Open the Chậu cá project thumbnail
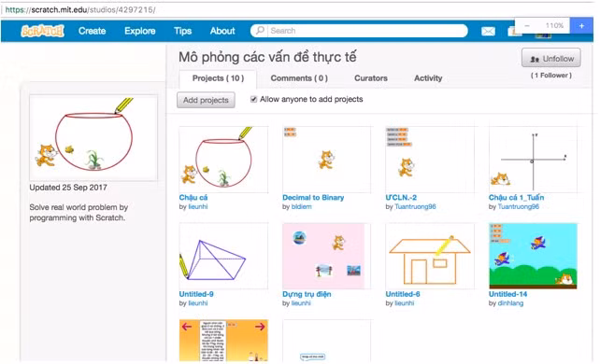The image size is (600, 364). [223, 160]
